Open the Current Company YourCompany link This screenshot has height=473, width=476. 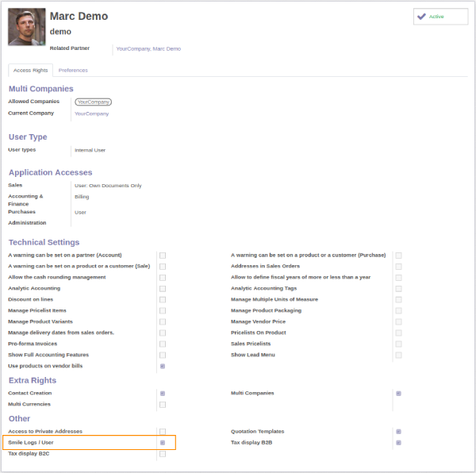coord(91,113)
